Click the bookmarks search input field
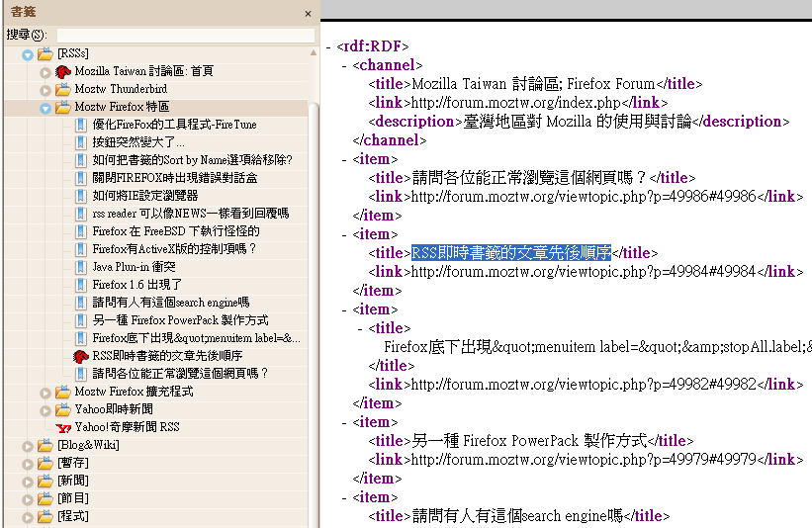 click(184, 35)
